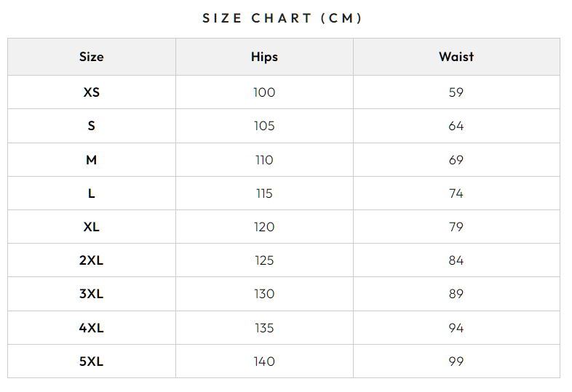Click the M size row label
Viewport: 572px width, 392px height.
(x=92, y=160)
